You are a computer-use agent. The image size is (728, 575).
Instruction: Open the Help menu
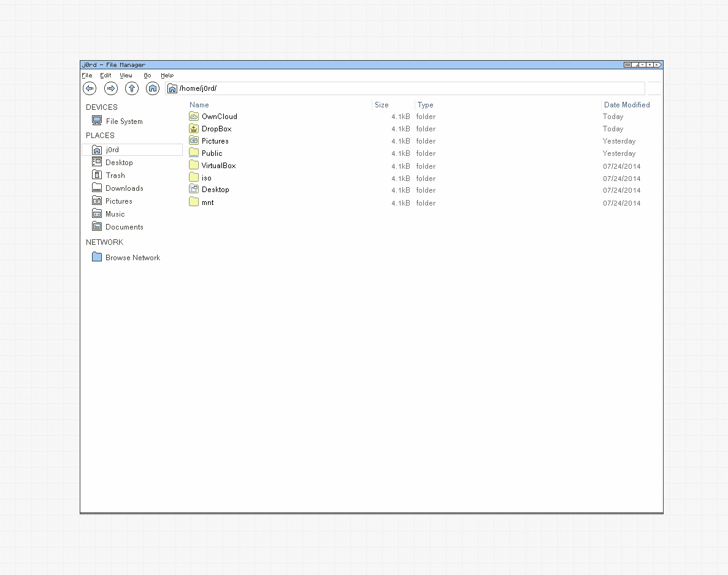click(x=167, y=75)
